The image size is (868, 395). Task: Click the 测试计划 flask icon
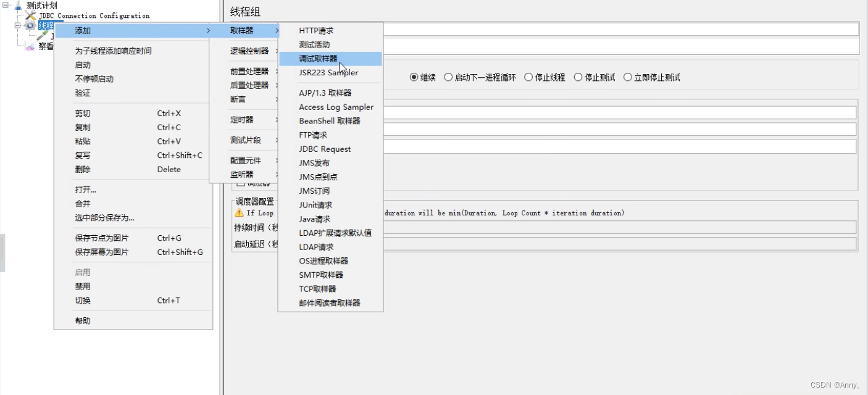coord(19,6)
